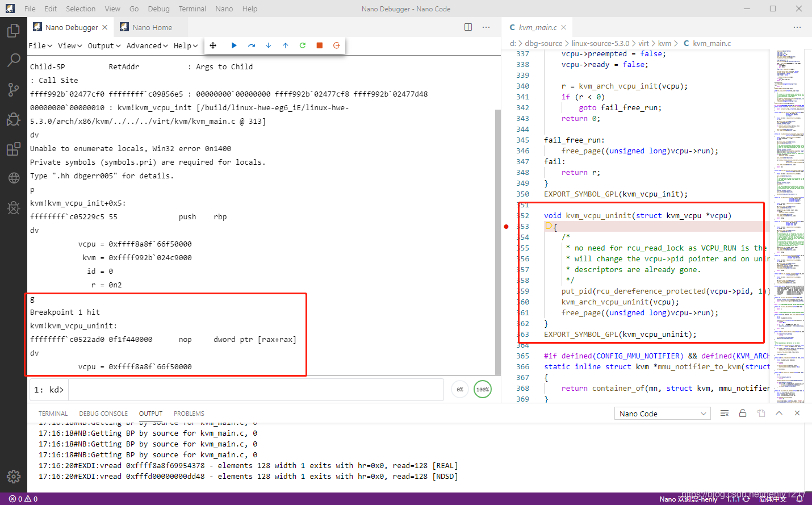Open the Terminal menu
Viewport: 812px width, 505px height.
192,9
